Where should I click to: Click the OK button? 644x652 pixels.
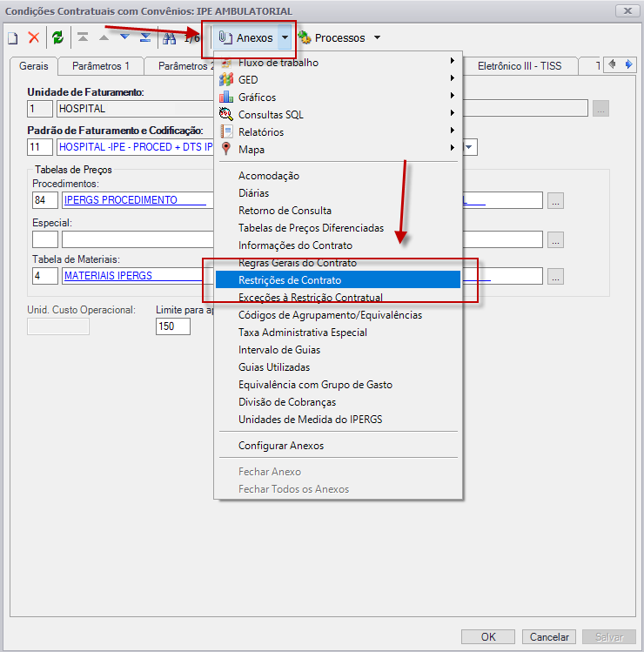(488, 636)
